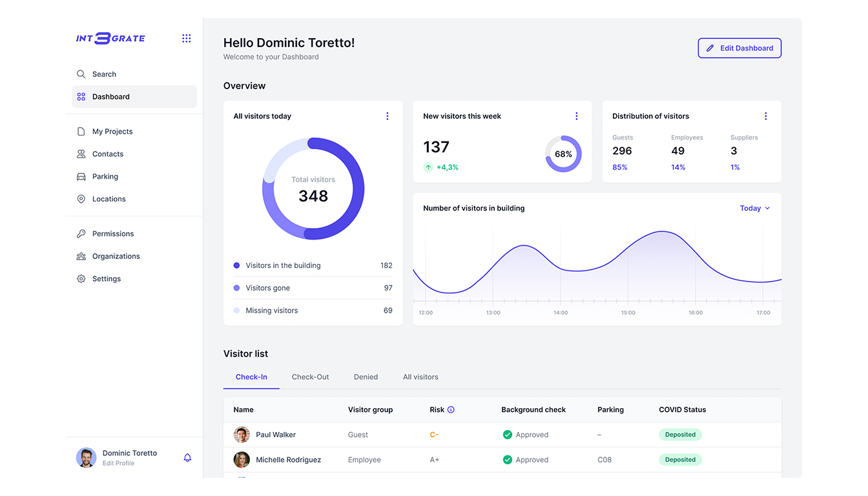Open the apps grid icon beside logo
This screenshot has height=496, width=868.
click(187, 39)
